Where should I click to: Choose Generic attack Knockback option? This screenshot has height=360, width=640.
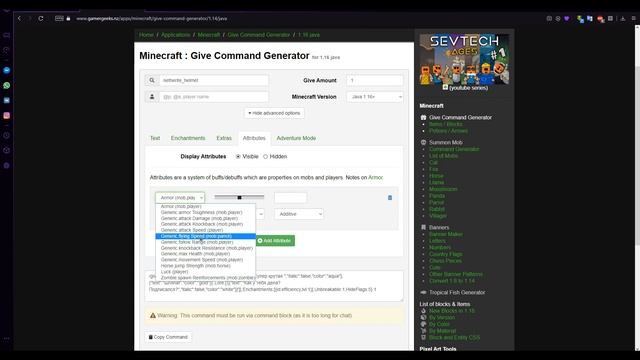point(205,224)
